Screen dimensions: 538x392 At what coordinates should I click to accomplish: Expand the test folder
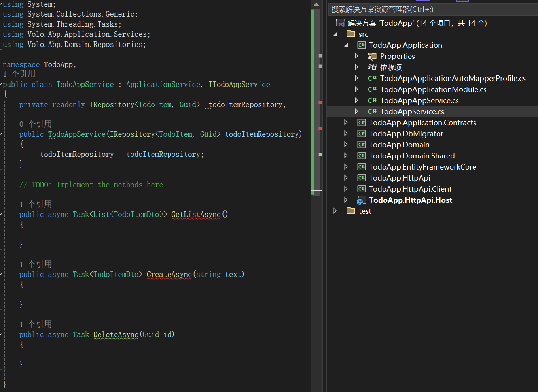(335, 211)
